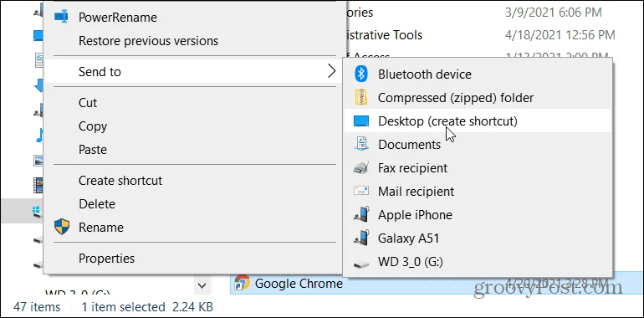Viewport: 644px width, 318px height.
Task: Send to Compressed (zipped) folder
Action: 456,98
